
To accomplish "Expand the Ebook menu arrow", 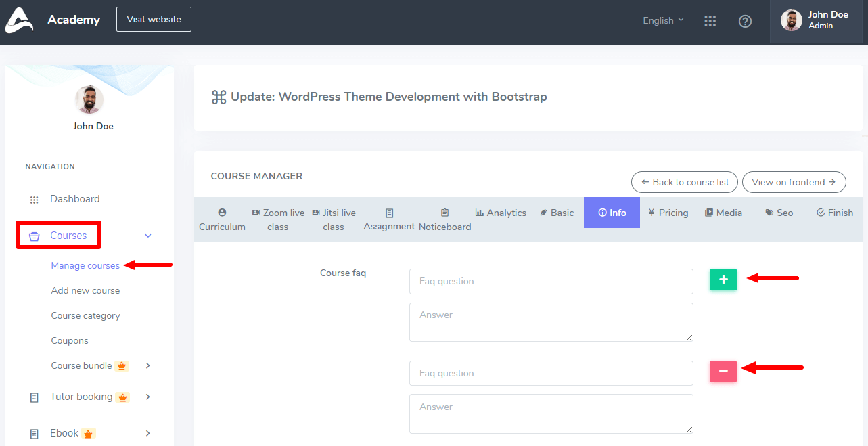I will (x=148, y=433).
